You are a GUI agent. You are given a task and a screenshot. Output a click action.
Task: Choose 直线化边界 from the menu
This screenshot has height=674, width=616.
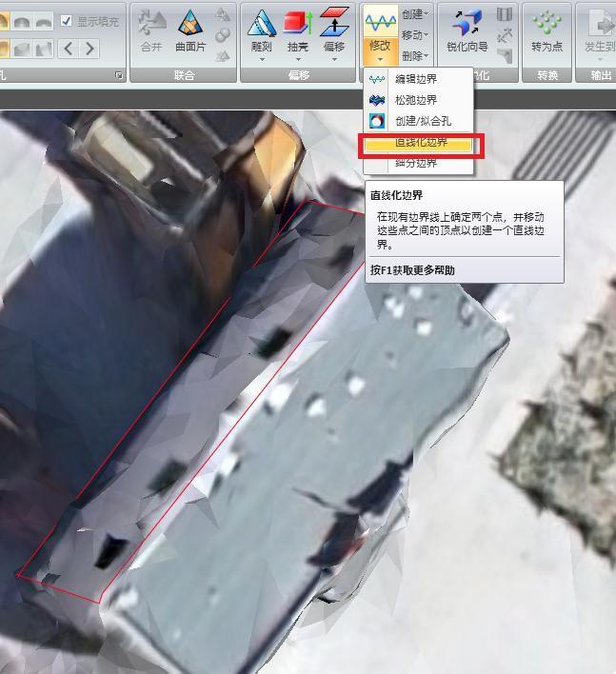(418, 143)
